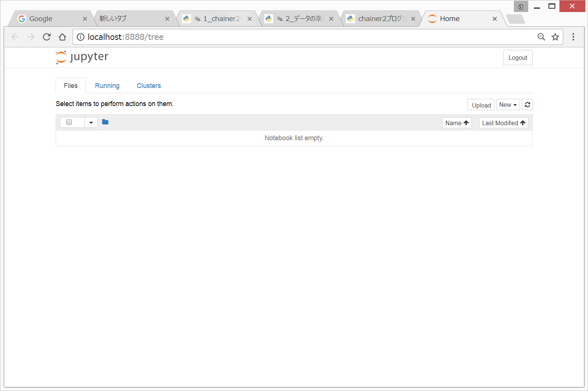Toggle the select all checkbox
This screenshot has height=391, width=588.
tap(69, 122)
